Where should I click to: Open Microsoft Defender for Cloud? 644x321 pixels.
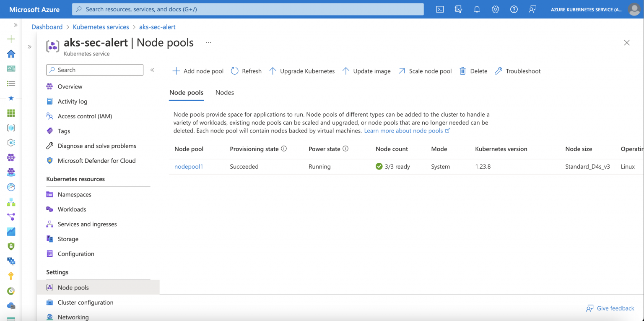coord(96,160)
